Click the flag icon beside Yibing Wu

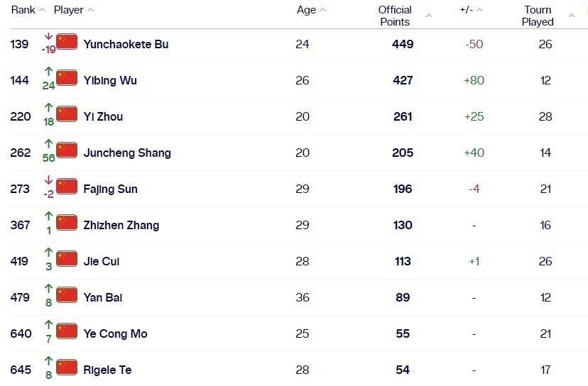point(67,78)
